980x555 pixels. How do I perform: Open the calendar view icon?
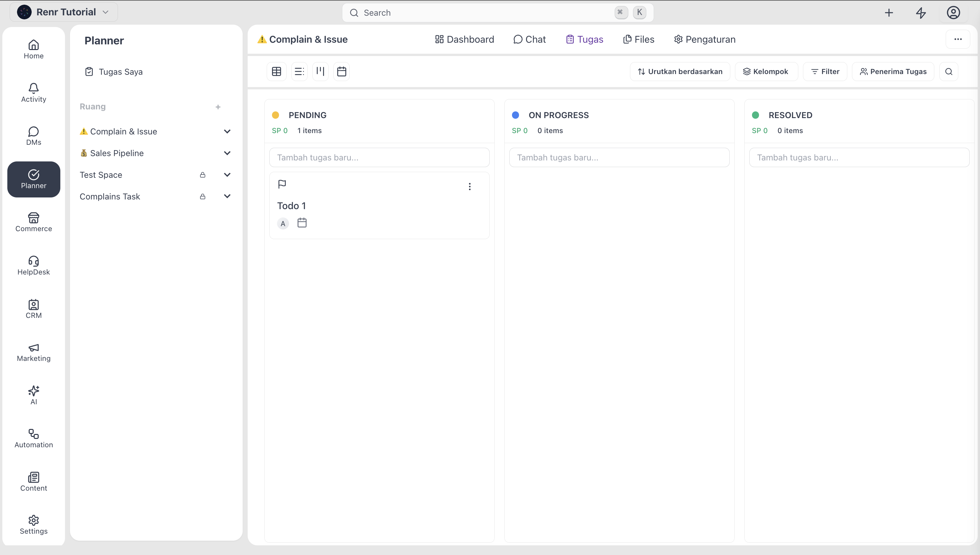(342, 71)
